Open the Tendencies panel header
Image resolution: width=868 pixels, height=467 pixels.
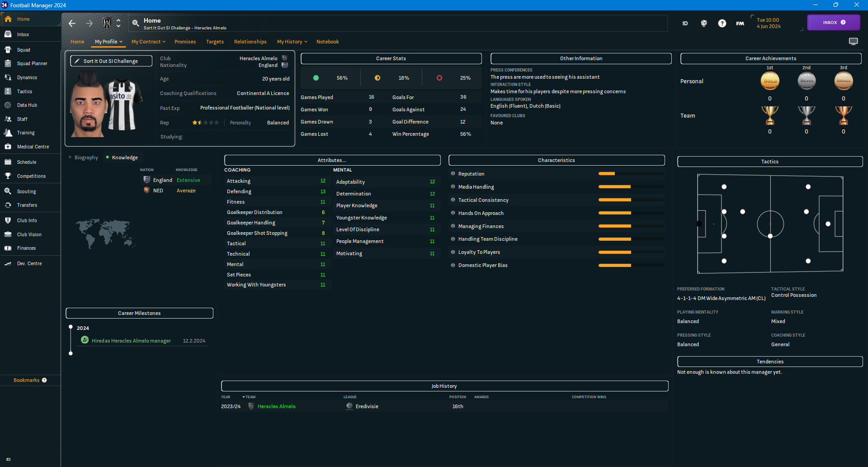pyautogui.click(x=770, y=362)
